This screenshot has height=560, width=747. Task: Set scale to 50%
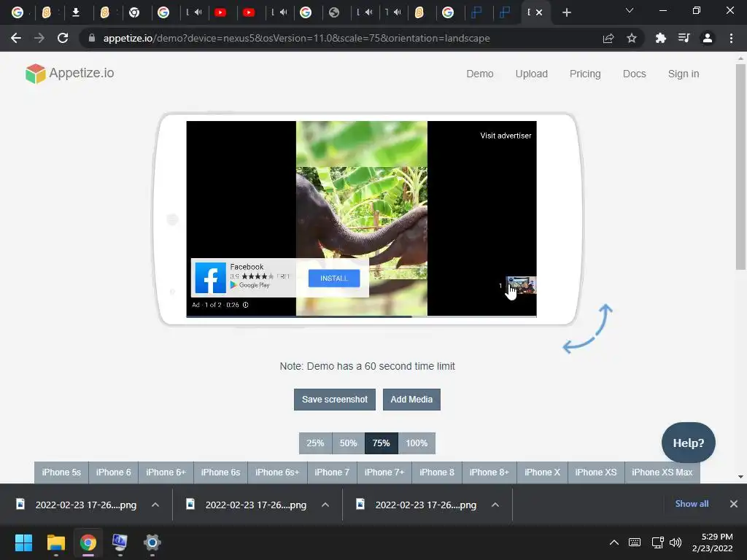click(348, 443)
